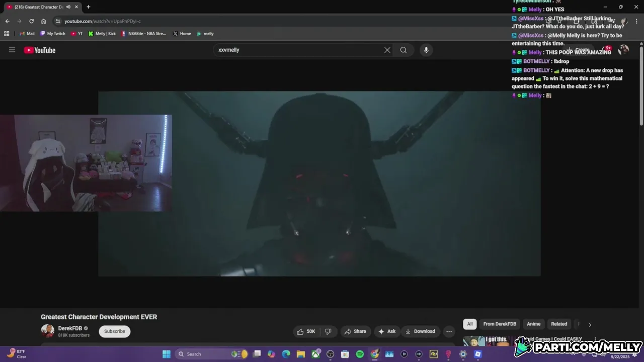Image resolution: width=644 pixels, height=362 pixels.
Task: Open the My Twitch bookmark
Action: [53, 34]
